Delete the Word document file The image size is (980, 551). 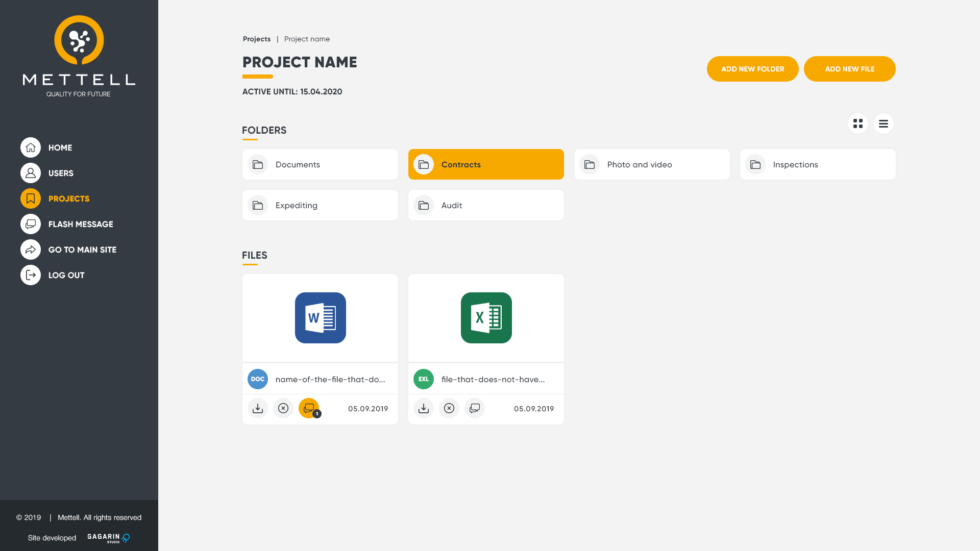(x=283, y=408)
